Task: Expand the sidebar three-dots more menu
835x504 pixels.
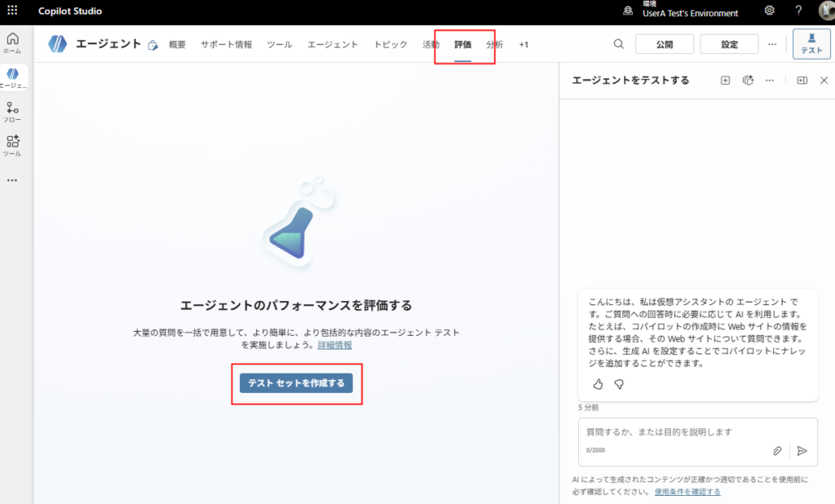Action: click(x=12, y=180)
